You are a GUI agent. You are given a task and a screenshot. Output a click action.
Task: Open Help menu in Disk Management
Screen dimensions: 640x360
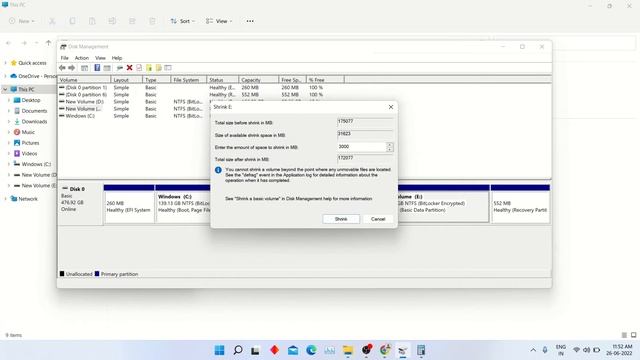pyautogui.click(x=117, y=58)
